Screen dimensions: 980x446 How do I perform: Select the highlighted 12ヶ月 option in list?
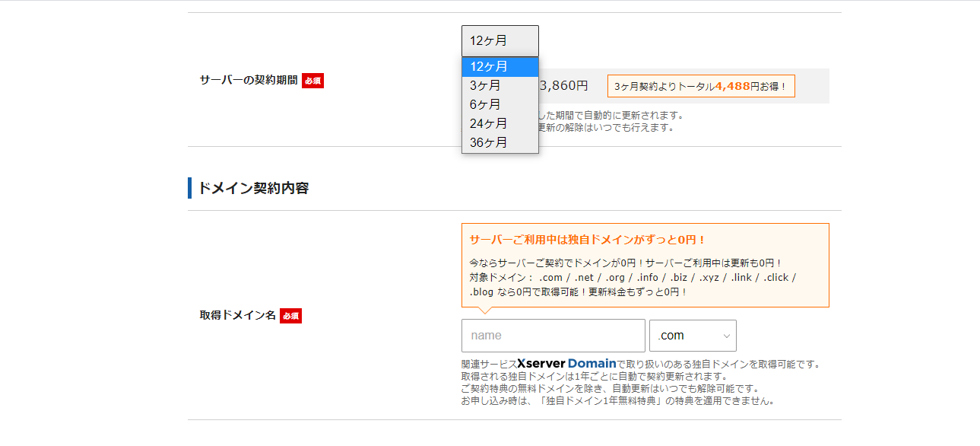point(500,67)
